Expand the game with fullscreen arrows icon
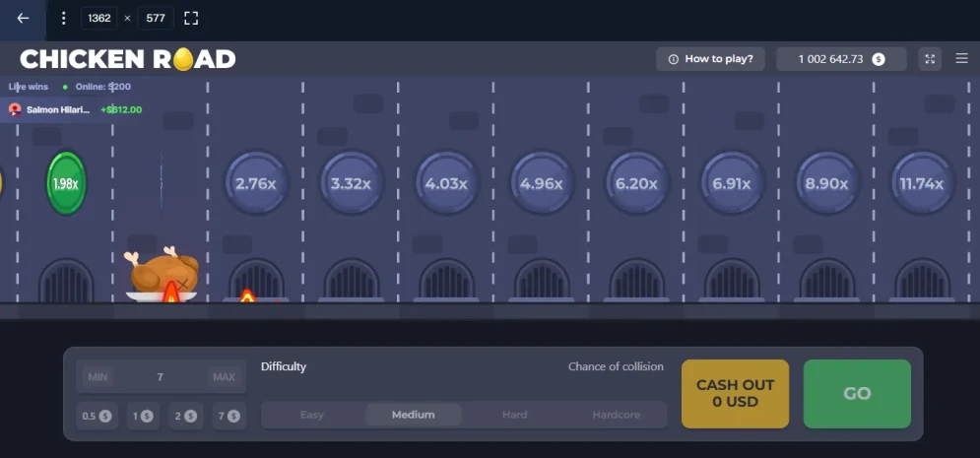The height and width of the screenshot is (458, 980). click(x=930, y=59)
